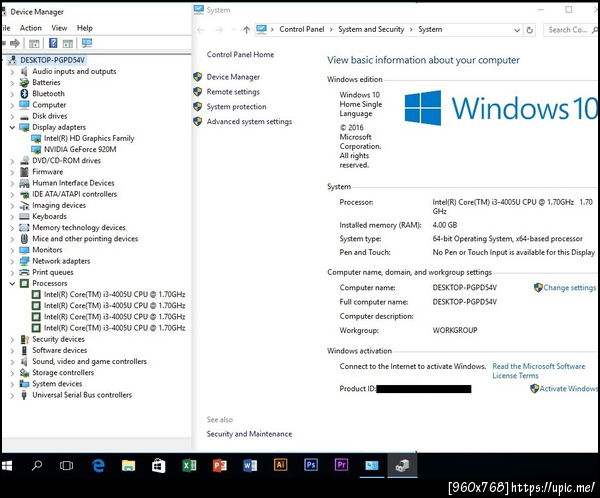The image size is (600, 498).
Task: Click System and Security breadcrumb
Action: (371, 29)
